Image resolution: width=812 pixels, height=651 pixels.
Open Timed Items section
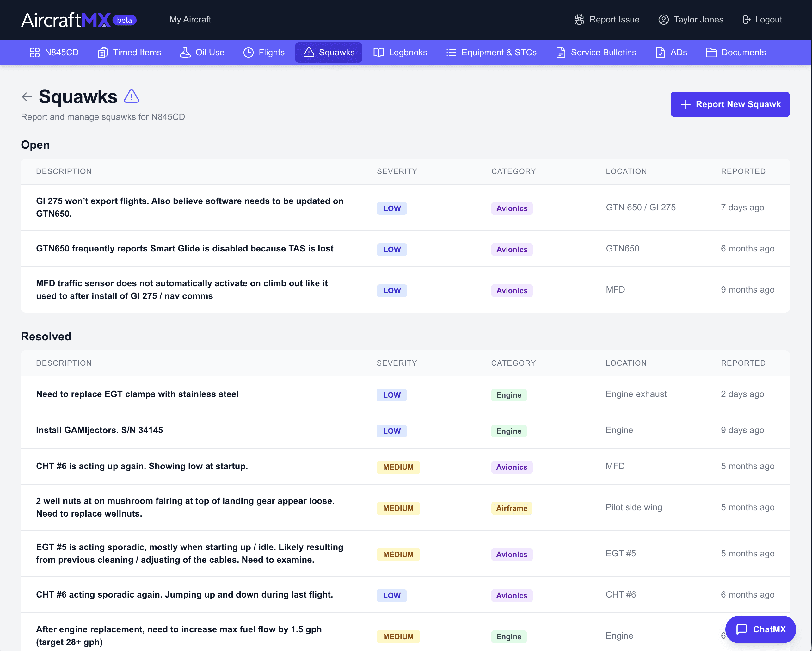129,53
